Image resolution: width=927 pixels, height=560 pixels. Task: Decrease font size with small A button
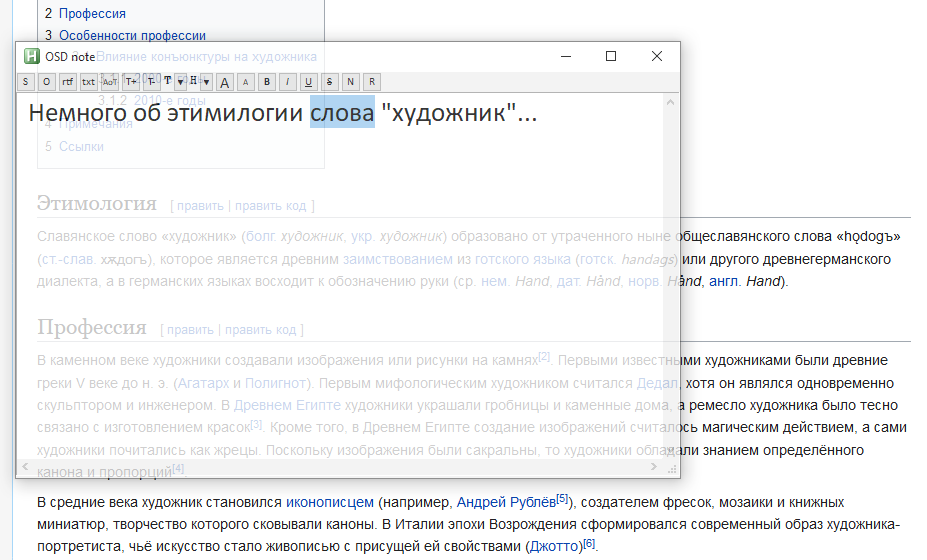click(246, 82)
